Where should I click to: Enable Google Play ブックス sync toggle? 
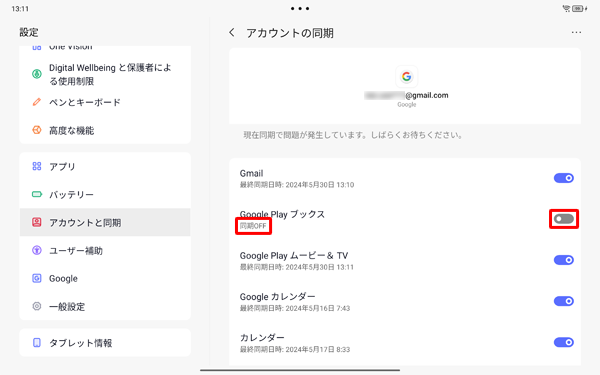click(564, 219)
